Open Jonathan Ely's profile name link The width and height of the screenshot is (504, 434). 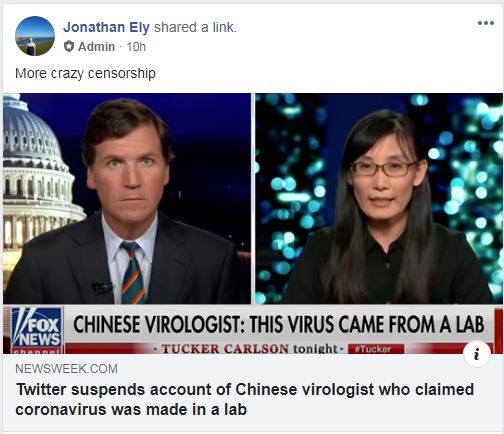(x=106, y=27)
